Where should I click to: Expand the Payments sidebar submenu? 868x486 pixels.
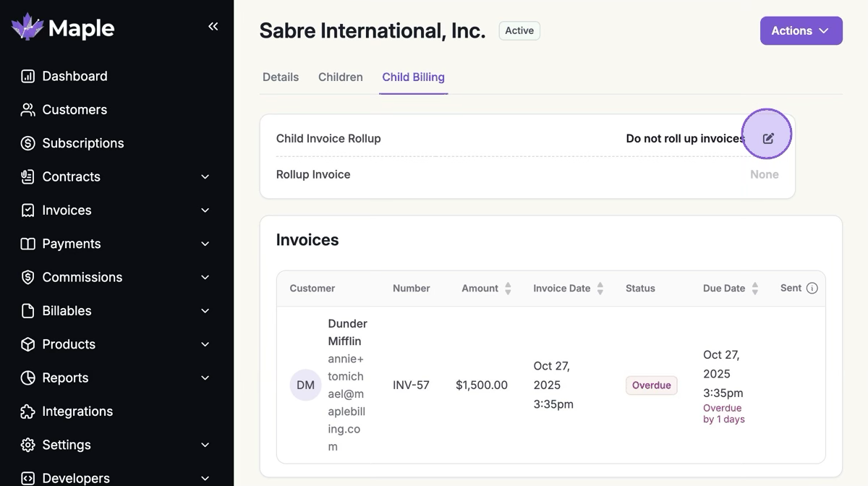point(205,244)
